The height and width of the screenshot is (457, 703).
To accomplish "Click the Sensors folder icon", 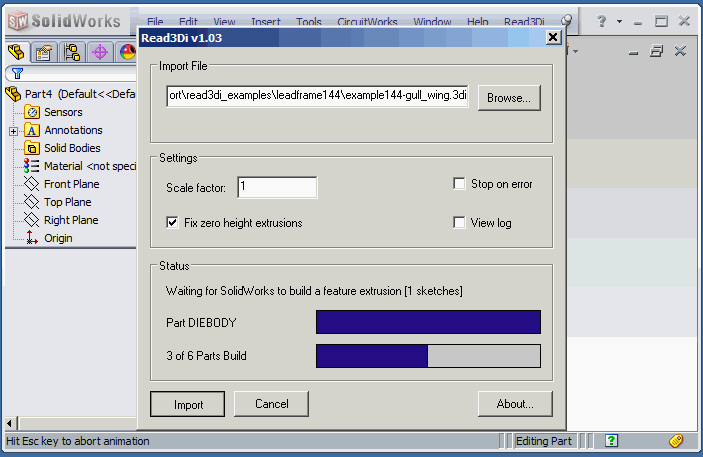I will 32,112.
